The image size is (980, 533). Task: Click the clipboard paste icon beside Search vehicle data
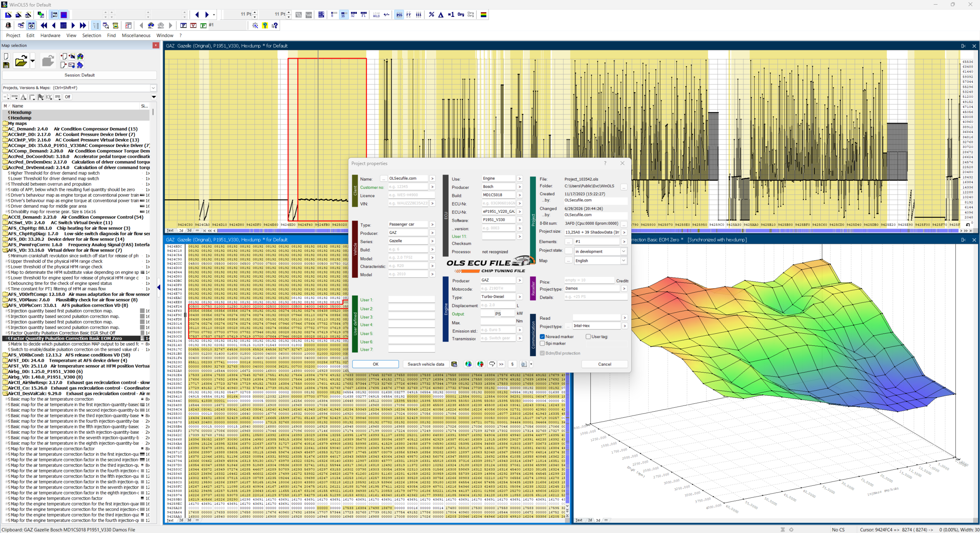[454, 364]
